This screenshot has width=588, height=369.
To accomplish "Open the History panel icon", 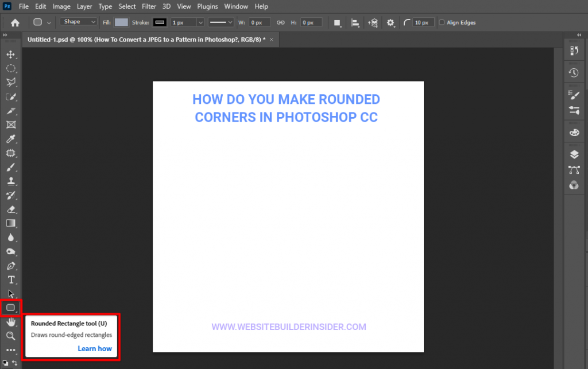I will pos(574,73).
